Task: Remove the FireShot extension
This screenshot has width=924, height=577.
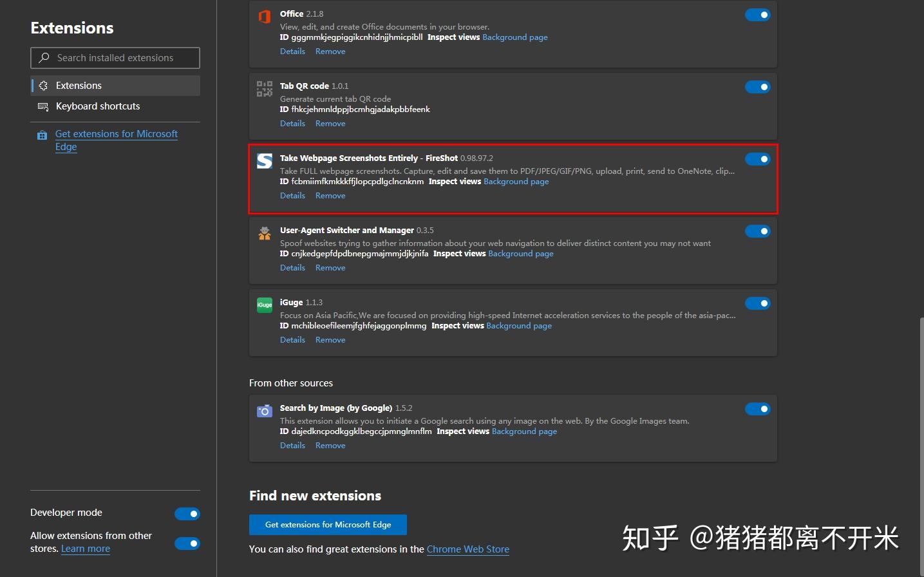Action: [330, 196]
